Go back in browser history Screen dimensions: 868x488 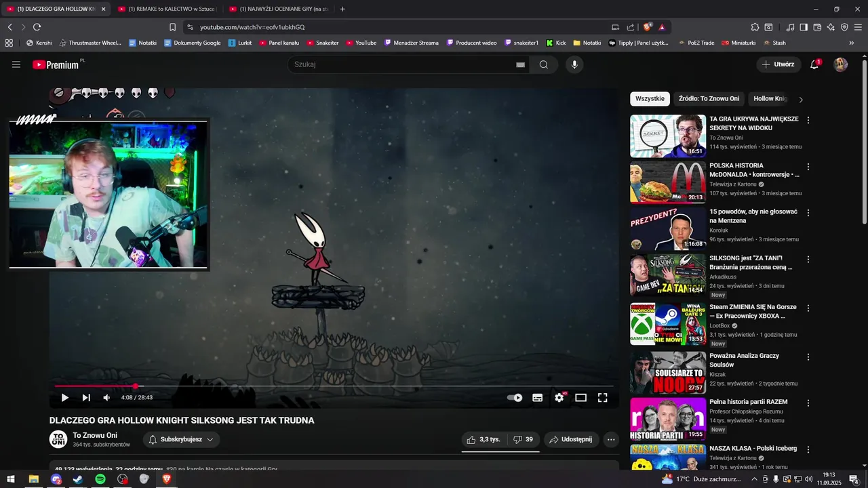pyautogui.click(x=9, y=27)
